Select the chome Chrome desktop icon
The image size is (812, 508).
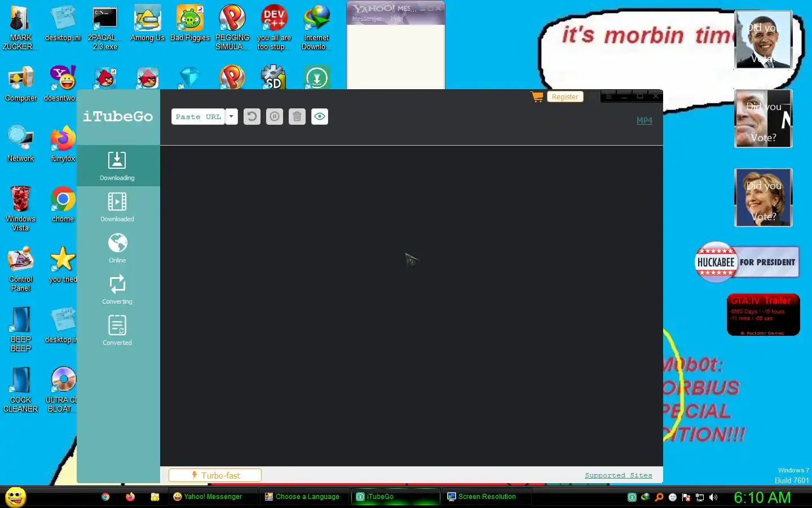(x=63, y=205)
